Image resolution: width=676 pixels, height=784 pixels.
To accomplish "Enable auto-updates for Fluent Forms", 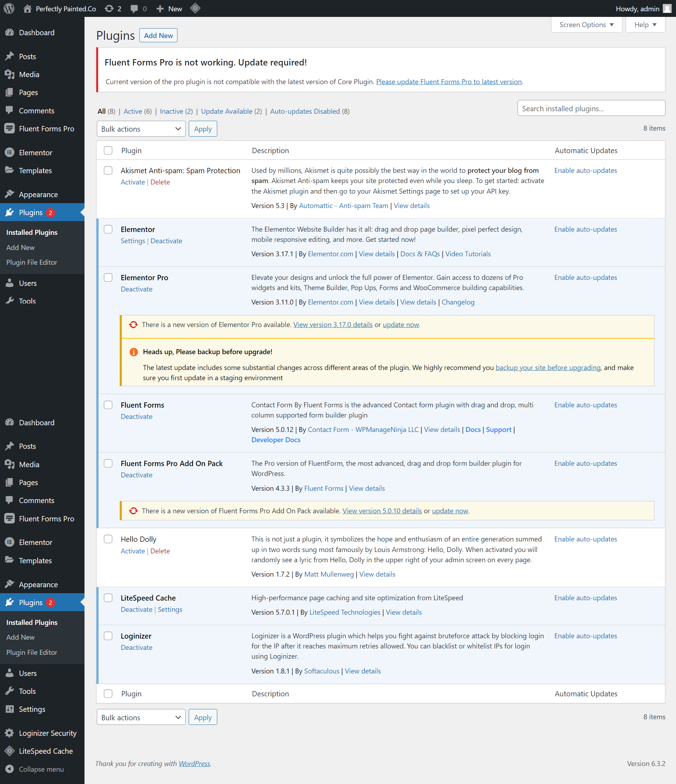I will coord(586,405).
